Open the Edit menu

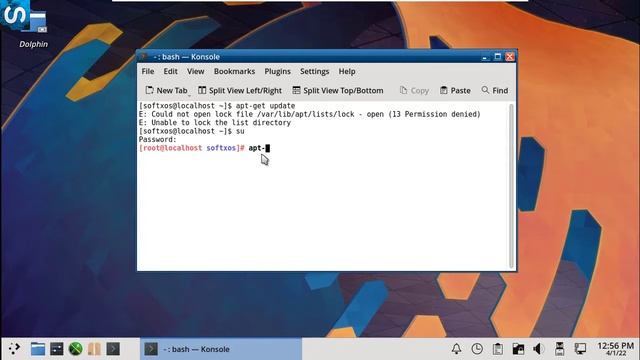(x=170, y=71)
